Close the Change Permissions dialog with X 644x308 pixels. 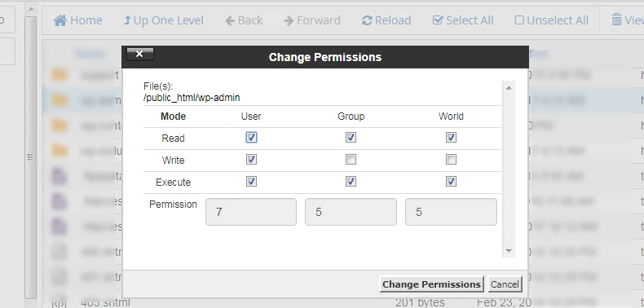[139, 54]
